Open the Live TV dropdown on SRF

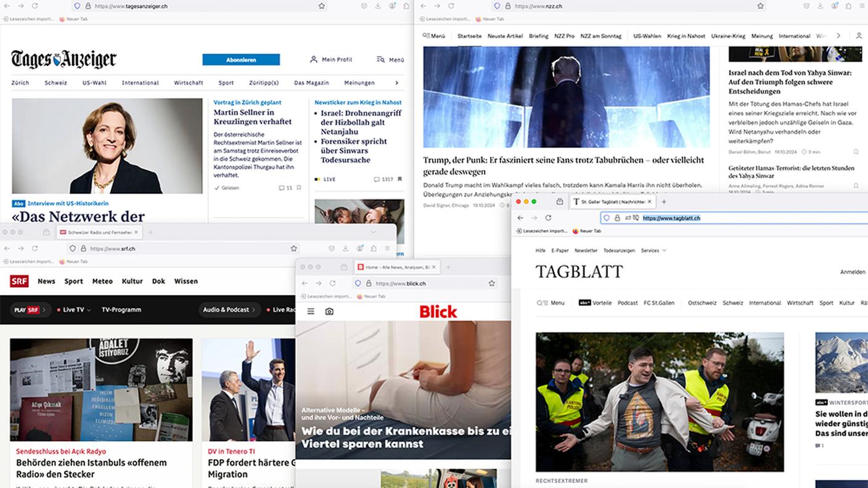click(x=75, y=310)
